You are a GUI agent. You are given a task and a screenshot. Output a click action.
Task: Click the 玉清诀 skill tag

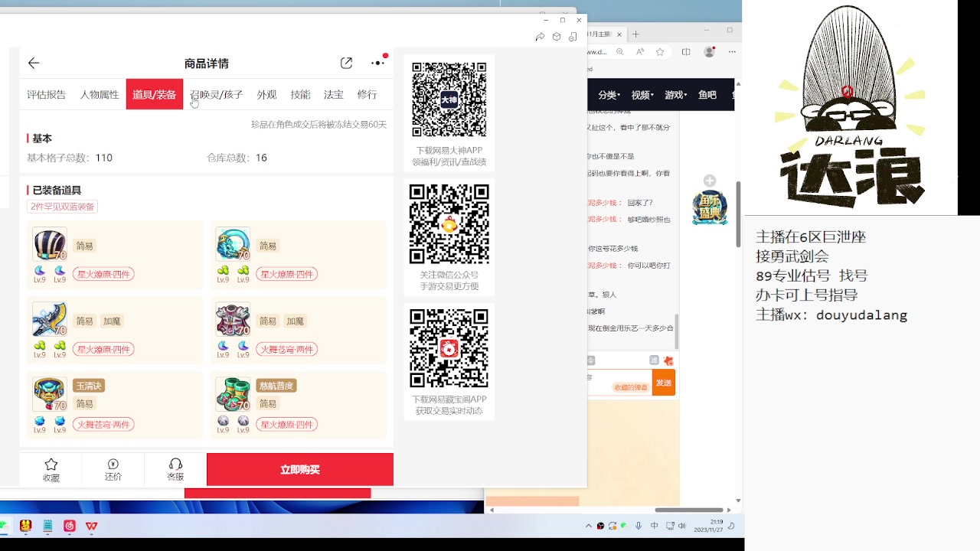coord(89,386)
